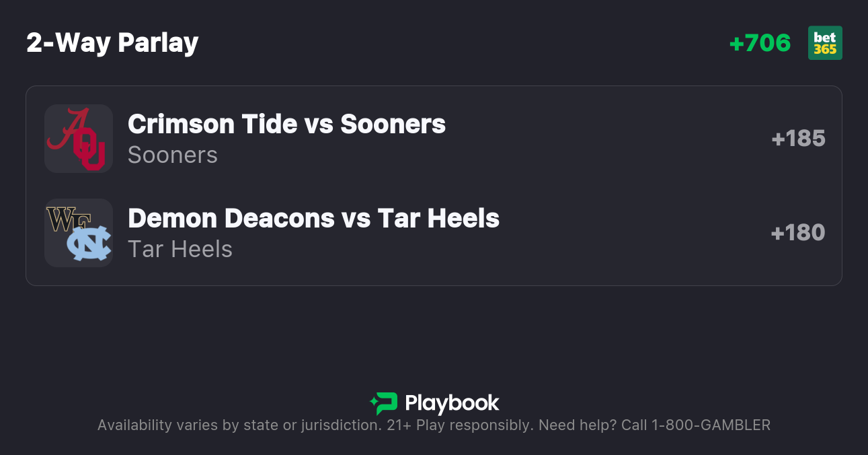Open the Crimson Tide vs Sooners matchup

click(x=286, y=125)
